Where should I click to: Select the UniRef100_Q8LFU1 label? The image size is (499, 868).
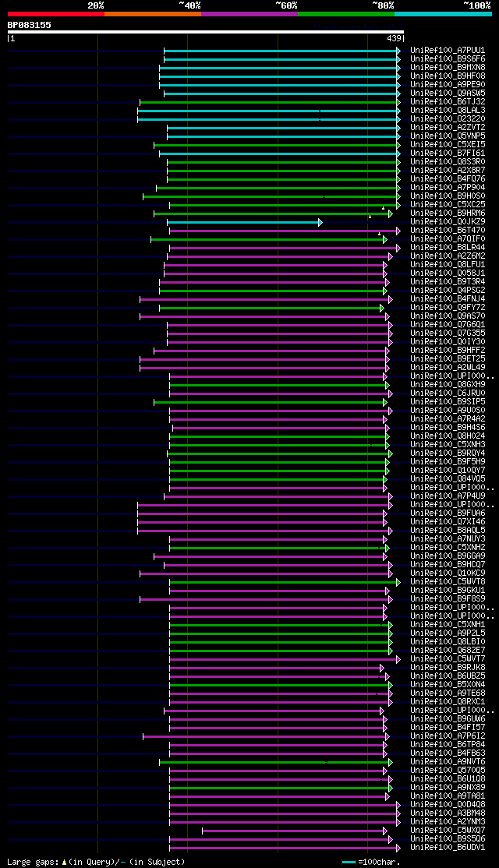point(448,265)
